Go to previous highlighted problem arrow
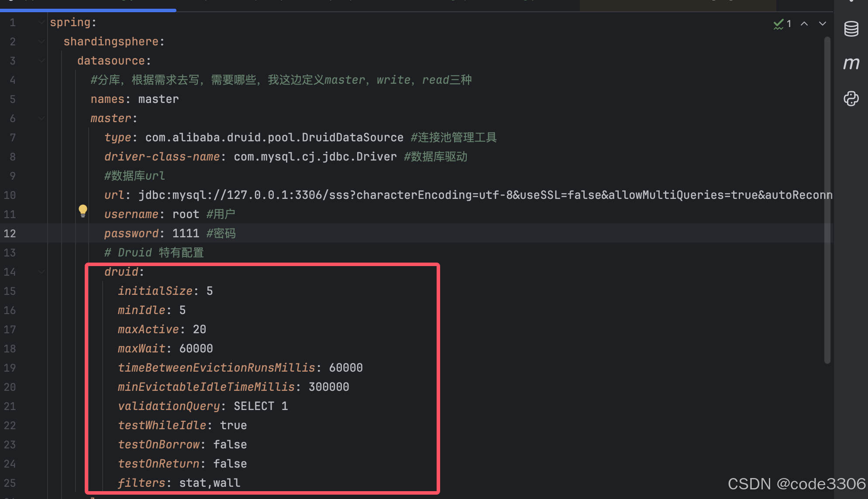This screenshot has width=868, height=499. [804, 24]
